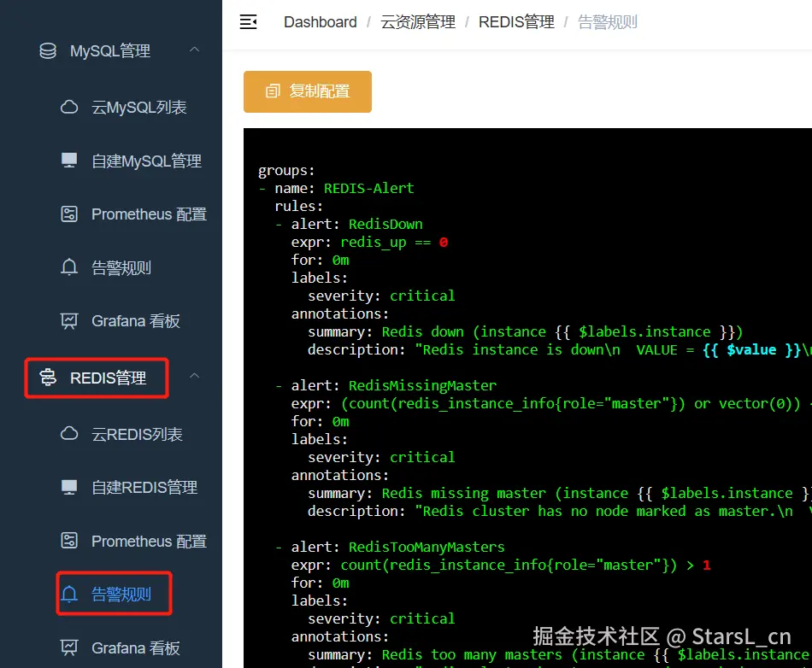Click the groups: line in the config
The height and width of the screenshot is (668, 812).
[285, 171]
